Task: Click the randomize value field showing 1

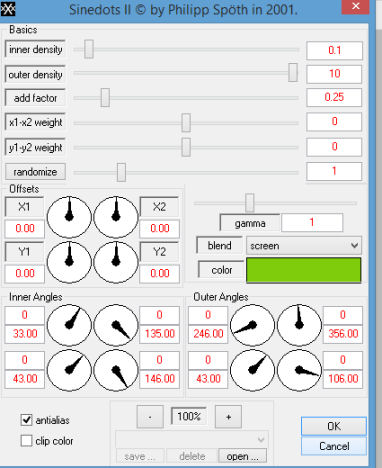Action: pos(334,171)
